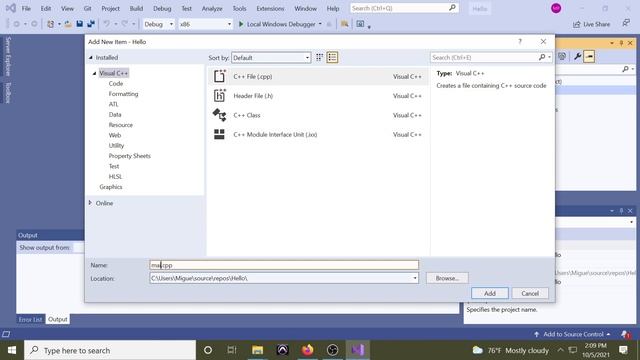Viewport: 640px width, 360px height.
Task: Select the Utility category
Action: coord(116,145)
